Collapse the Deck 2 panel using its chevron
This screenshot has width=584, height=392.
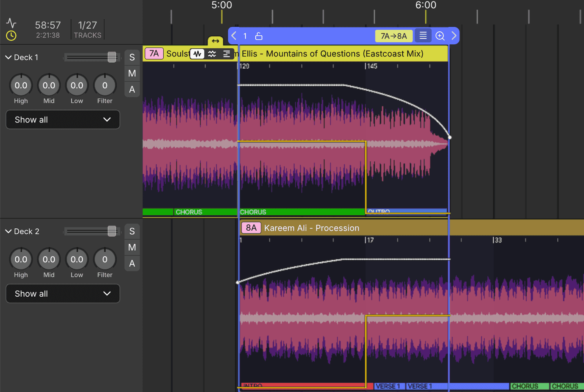click(x=9, y=231)
